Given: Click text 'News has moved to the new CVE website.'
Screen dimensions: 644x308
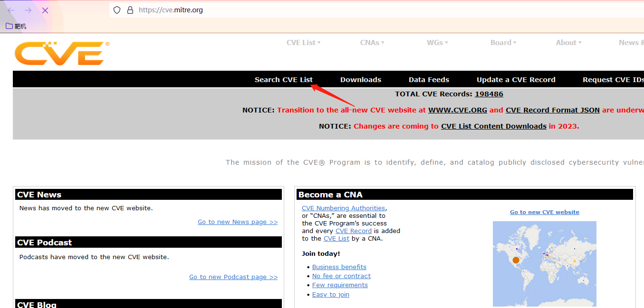Looking at the screenshot, I should tap(86, 208).
